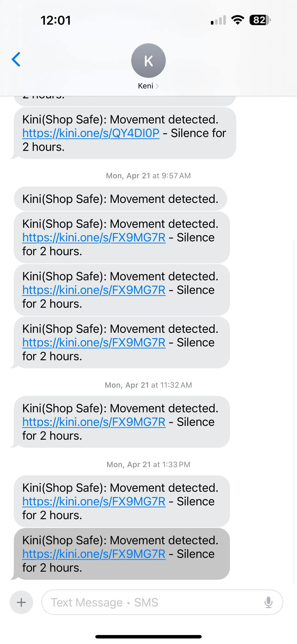Tap the cellular signal bars
This screenshot has height=644, width=297.
pyautogui.click(x=218, y=20)
